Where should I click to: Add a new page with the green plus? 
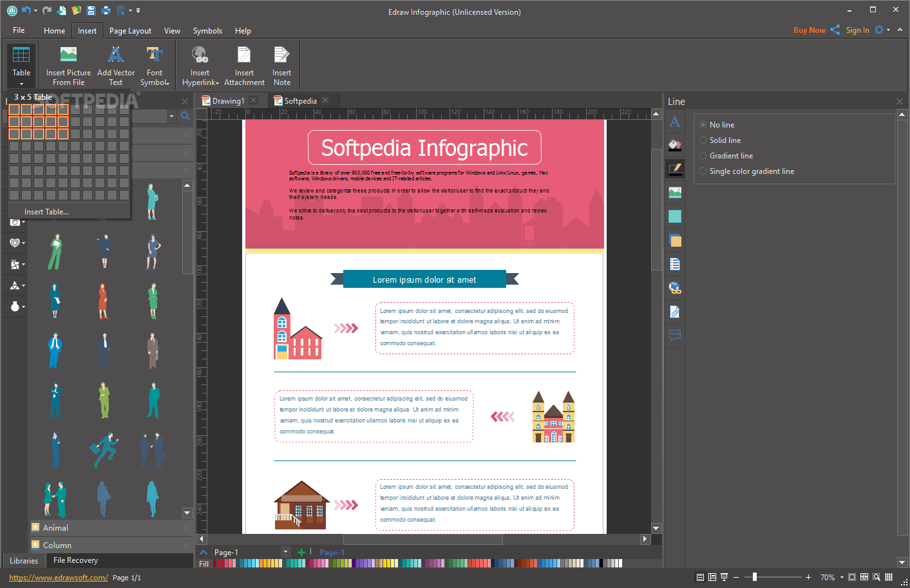point(301,552)
